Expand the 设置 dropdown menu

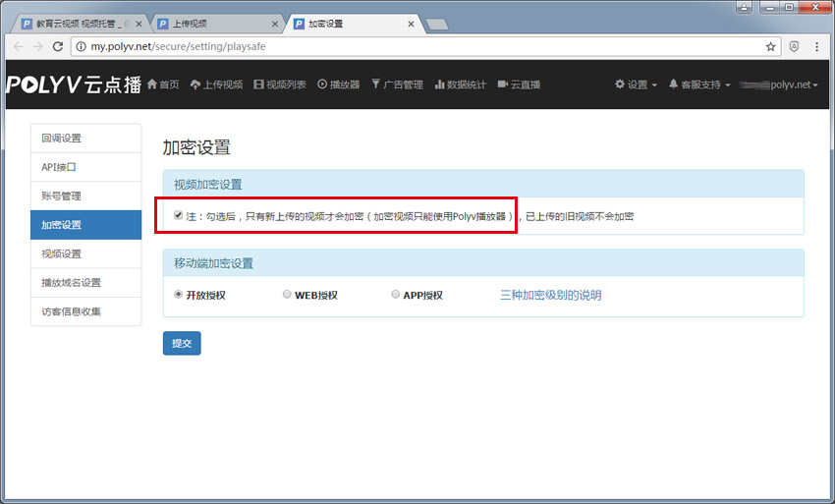(636, 84)
